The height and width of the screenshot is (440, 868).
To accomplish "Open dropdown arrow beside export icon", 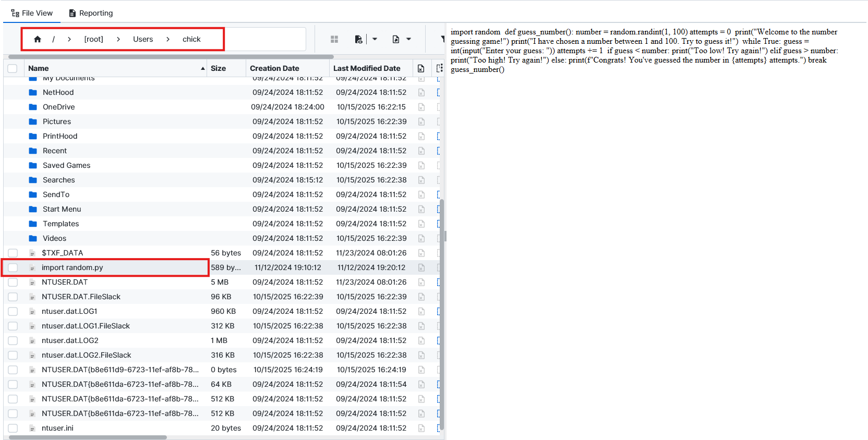I will tap(408, 39).
